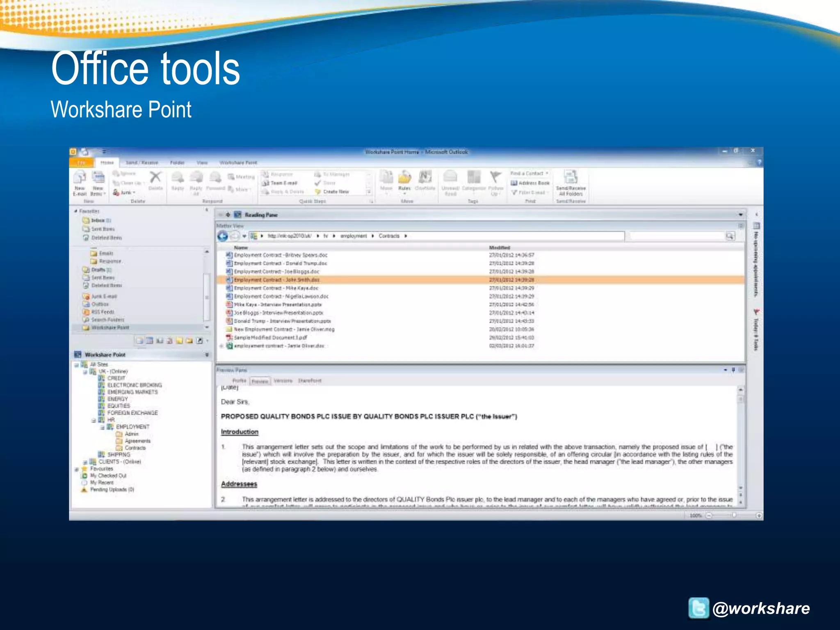Image resolution: width=840 pixels, height=630 pixels.
Task: Click the employment breadcrumb segment
Action: tap(354, 236)
